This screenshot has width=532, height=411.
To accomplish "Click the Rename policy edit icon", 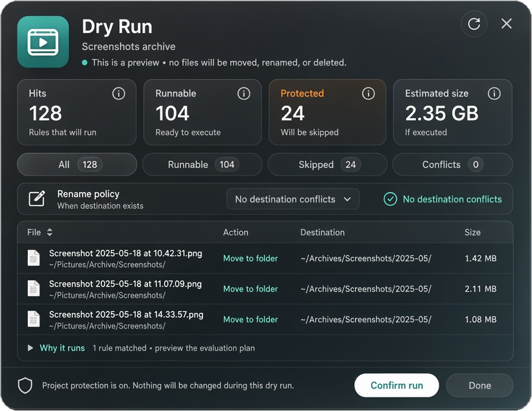I will (x=36, y=198).
